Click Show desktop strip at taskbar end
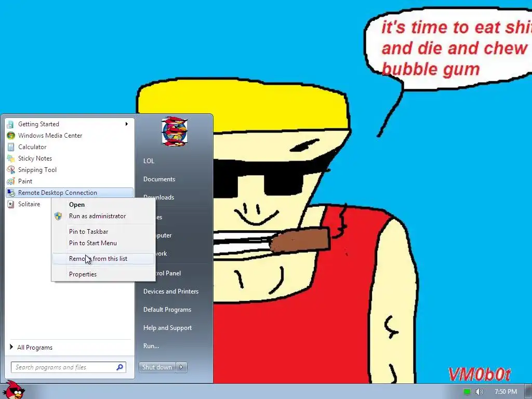The height and width of the screenshot is (399, 532). tap(528, 392)
